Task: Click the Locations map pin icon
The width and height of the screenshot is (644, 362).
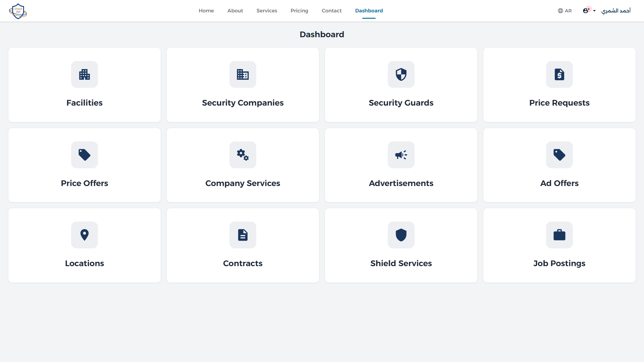Action: (84, 235)
